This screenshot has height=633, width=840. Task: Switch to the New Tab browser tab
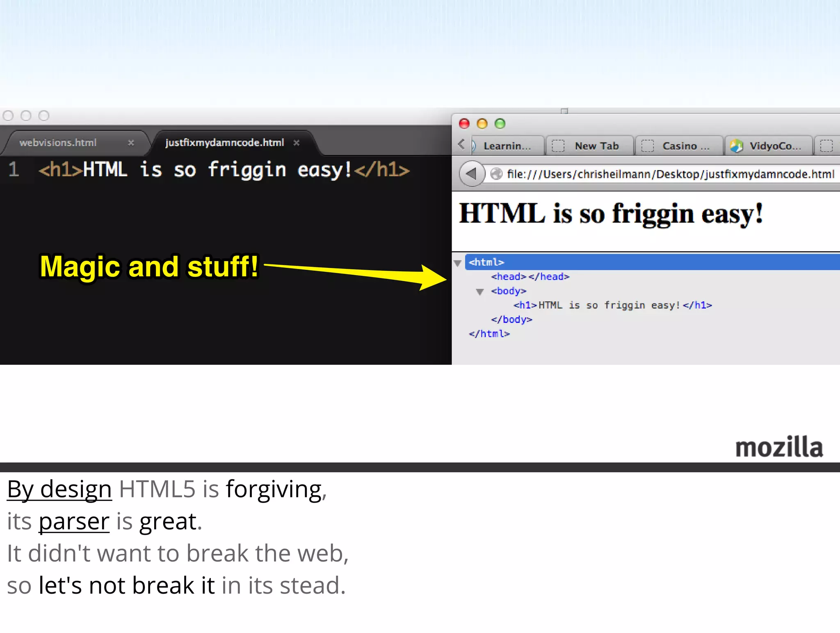(589, 146)
